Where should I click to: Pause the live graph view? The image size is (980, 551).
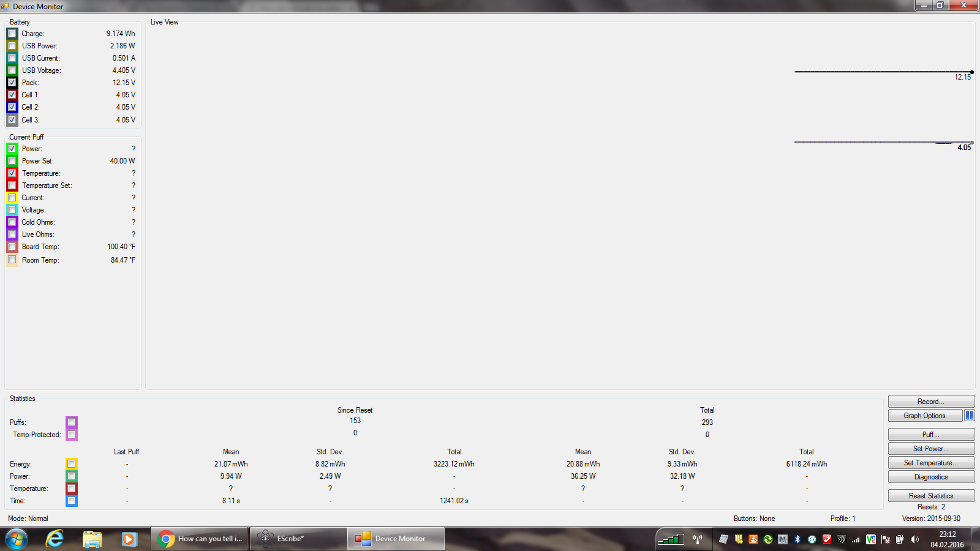969,415
